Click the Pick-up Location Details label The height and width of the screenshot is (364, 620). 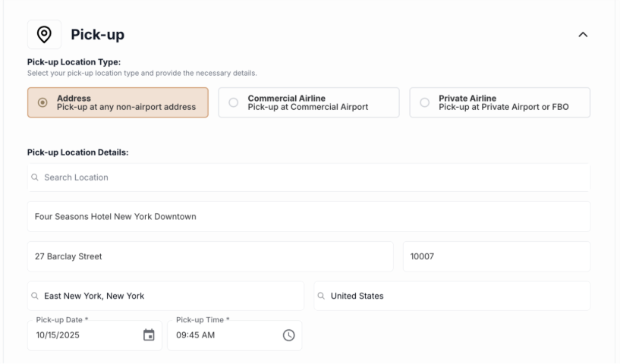[77, 152]
